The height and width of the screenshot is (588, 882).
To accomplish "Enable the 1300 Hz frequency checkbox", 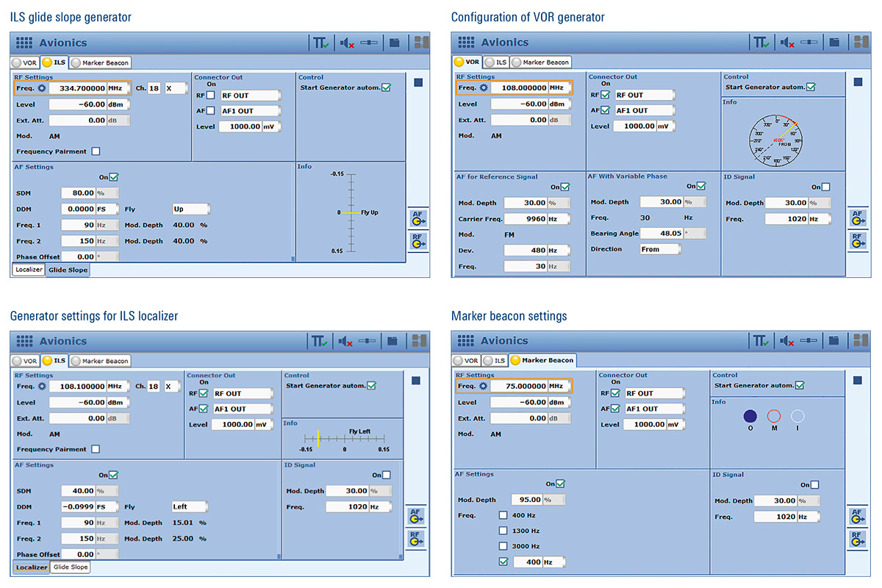I will tap(503, 531).
